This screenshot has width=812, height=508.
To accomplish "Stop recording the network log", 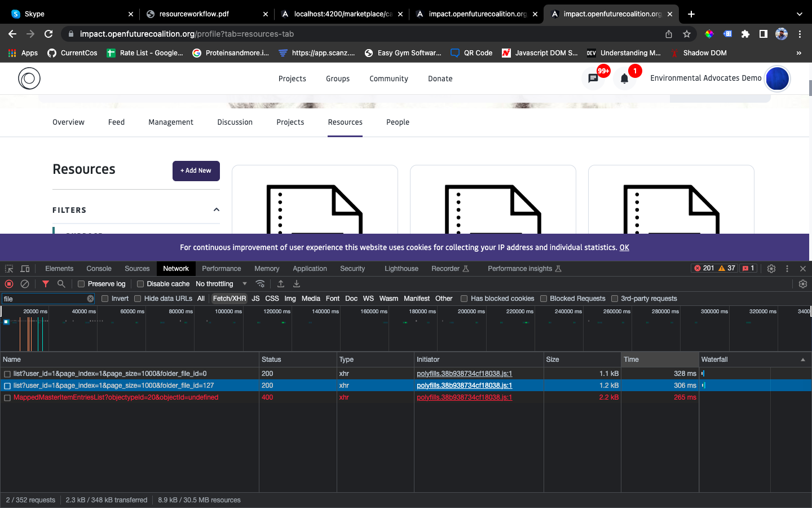I will [x=9, y=284].
